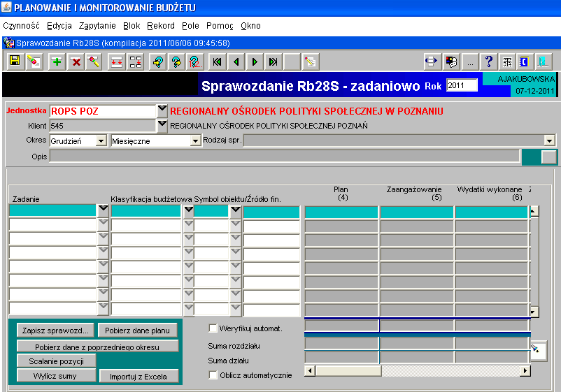The width and height of the screenshot is (561, 392).
Task: Click duplicate record icon with two red arrows
Action: (116, 61)
